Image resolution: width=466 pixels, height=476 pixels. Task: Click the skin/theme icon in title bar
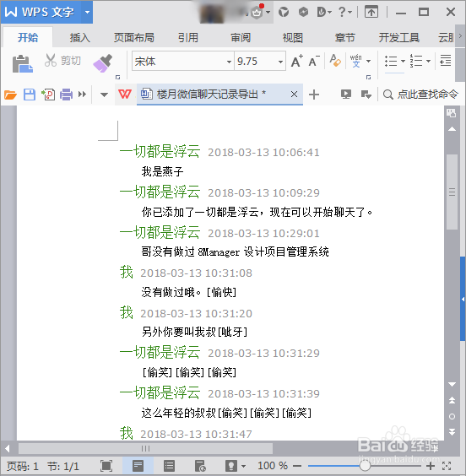[x=284, y=12]
